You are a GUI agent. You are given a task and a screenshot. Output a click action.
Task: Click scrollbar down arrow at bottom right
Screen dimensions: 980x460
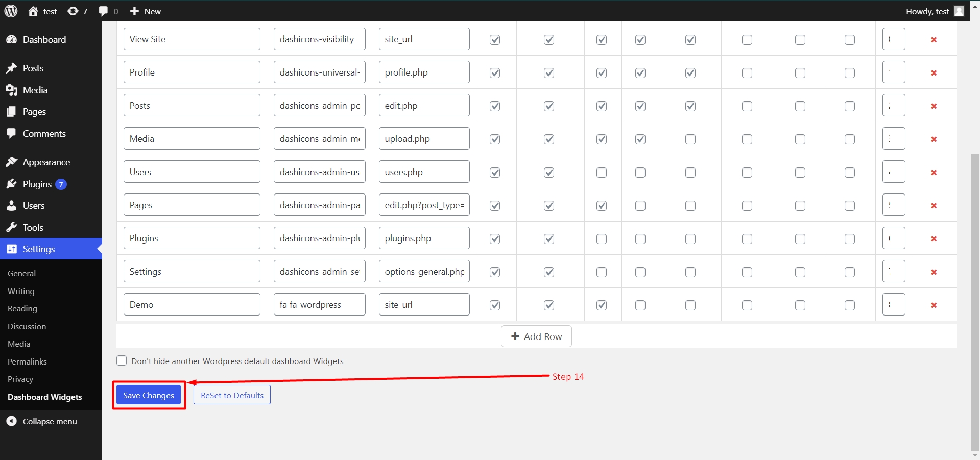(975, 455)
